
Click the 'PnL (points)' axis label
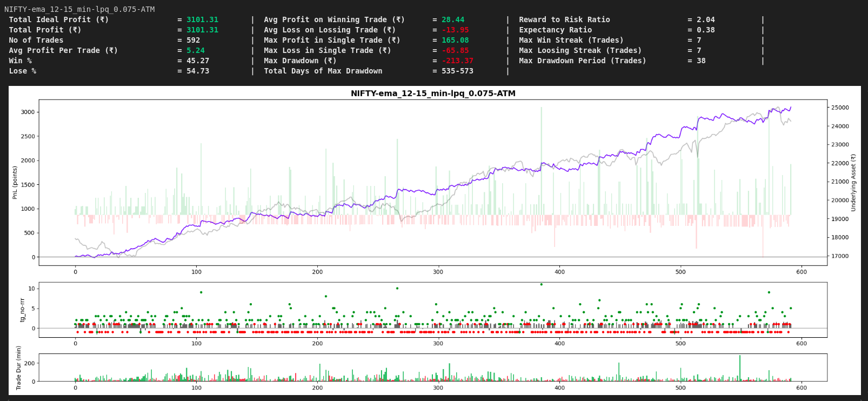(15, 183)
